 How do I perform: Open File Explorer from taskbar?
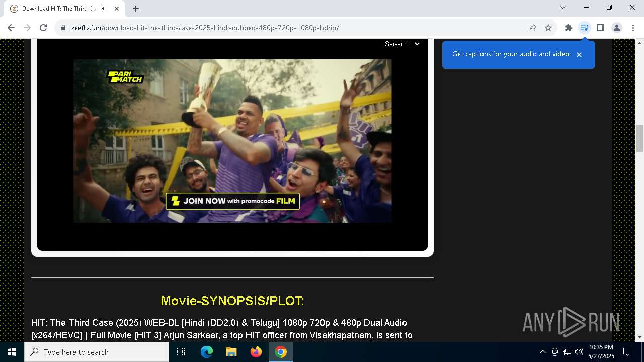231,352
